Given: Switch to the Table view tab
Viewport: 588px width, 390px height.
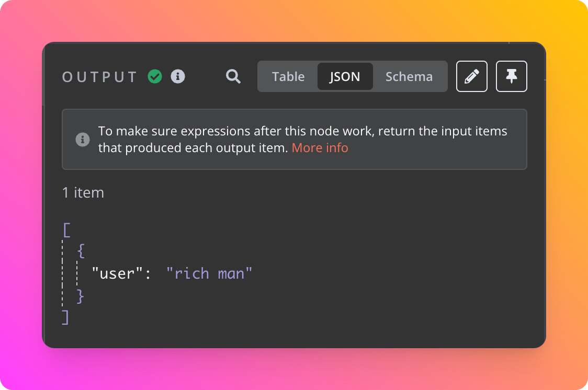Looking at the screenshot, I should coord(288,76).
